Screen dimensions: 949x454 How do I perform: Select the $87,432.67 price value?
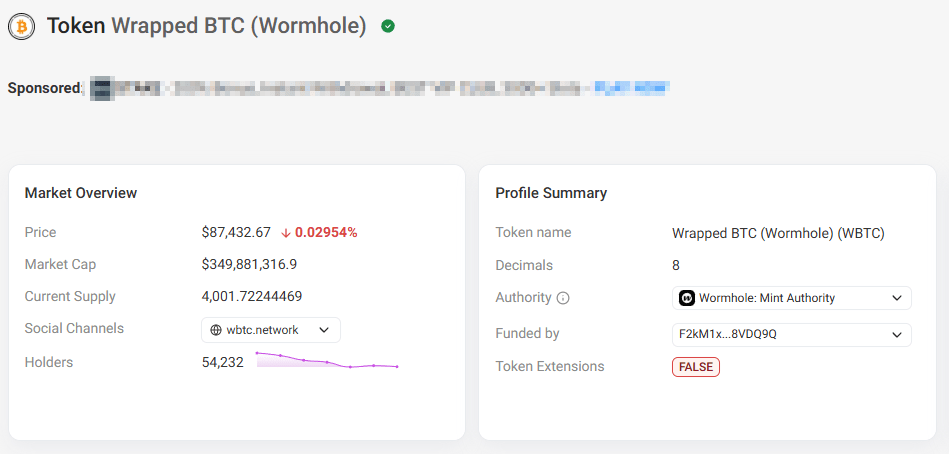click(x=236, y=233)
